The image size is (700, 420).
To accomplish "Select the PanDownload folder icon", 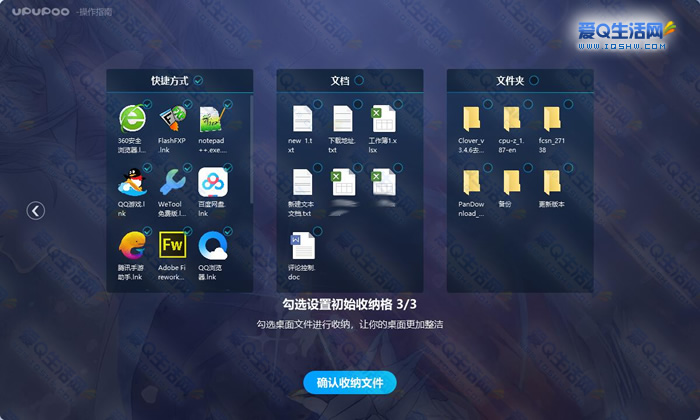I will click(471, 182).
